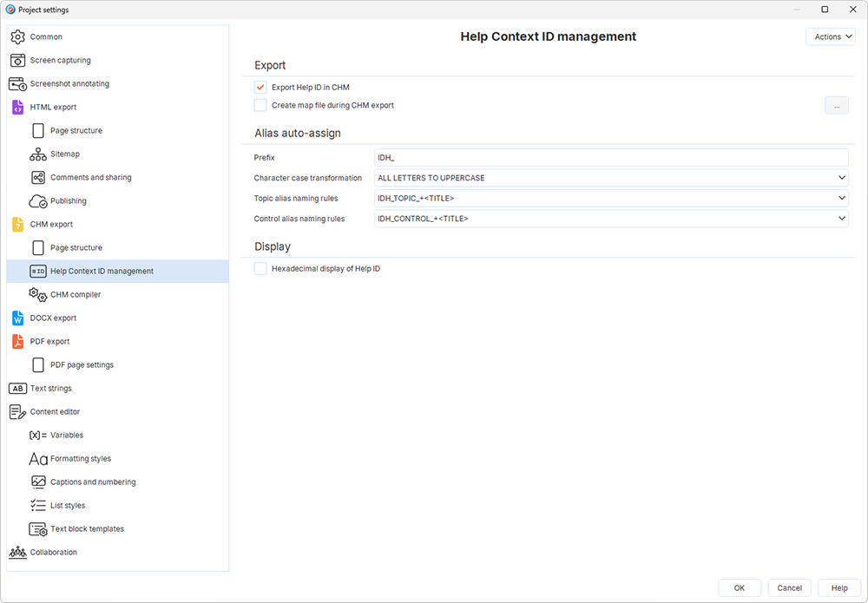Click the Cancel button
868x603 pixels.
(789, 588)
